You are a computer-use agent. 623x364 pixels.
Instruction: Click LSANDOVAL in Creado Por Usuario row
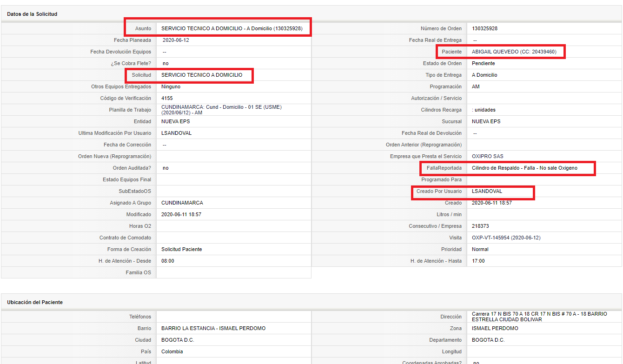pos(487,191)
